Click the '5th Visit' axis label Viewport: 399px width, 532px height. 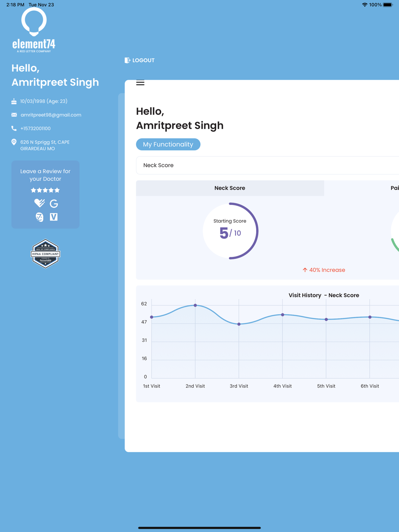coord(326,386)
